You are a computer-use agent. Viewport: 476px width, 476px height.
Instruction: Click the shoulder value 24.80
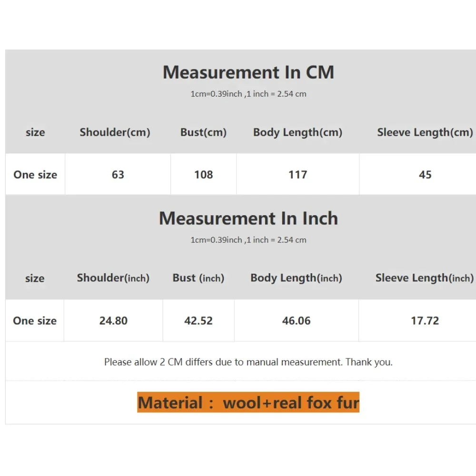coord(113,321)
